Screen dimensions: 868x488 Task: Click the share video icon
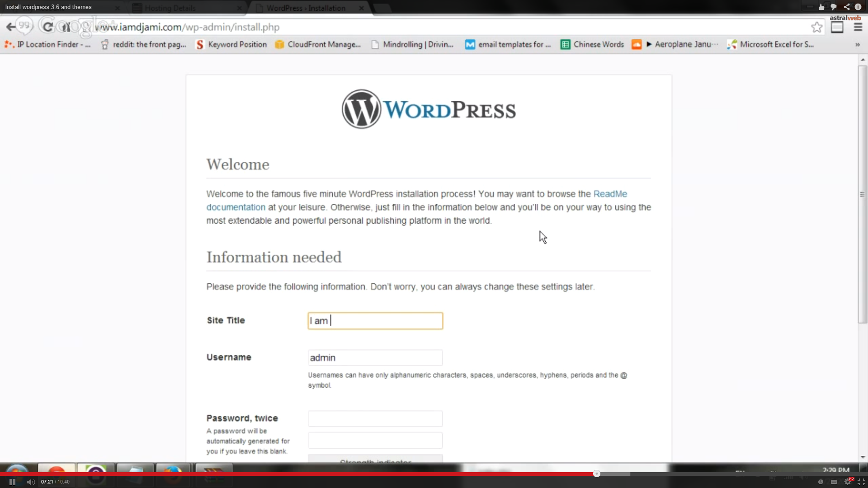846,7
